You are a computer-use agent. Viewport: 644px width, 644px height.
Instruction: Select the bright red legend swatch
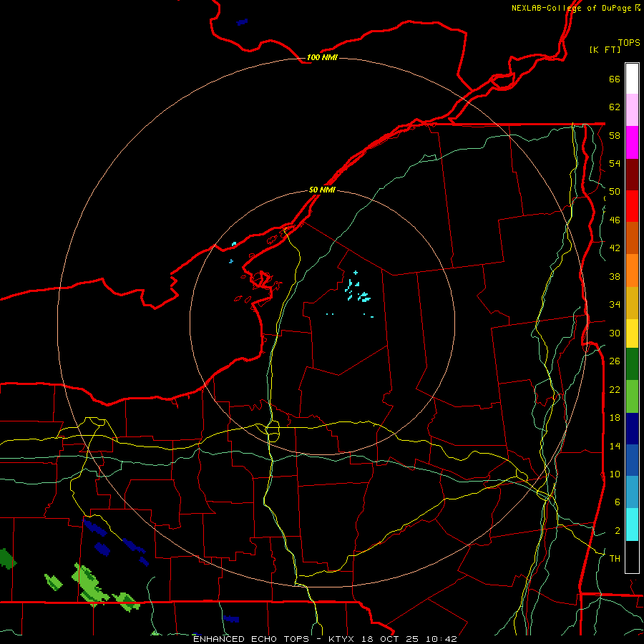click(x=632, y=206)
